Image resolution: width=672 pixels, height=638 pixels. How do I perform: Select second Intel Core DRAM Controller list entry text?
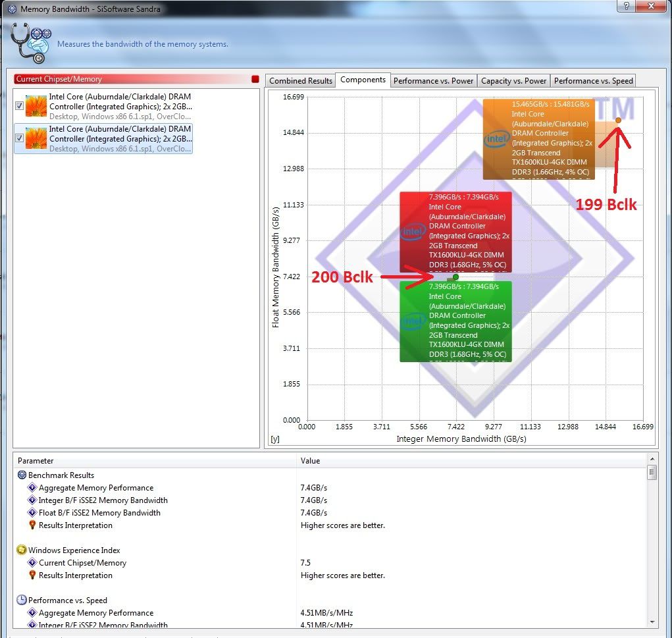pos(120,138)
